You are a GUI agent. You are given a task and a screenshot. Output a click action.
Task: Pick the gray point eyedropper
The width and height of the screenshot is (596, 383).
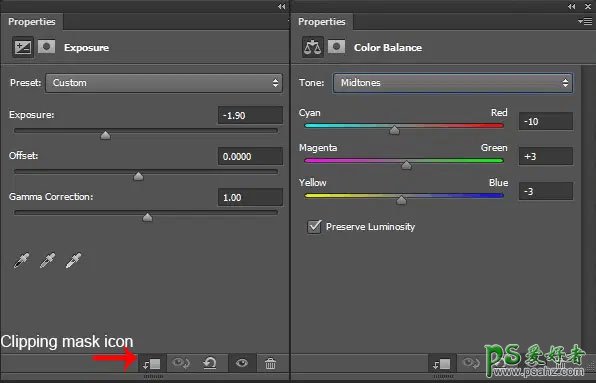(48, 261)
